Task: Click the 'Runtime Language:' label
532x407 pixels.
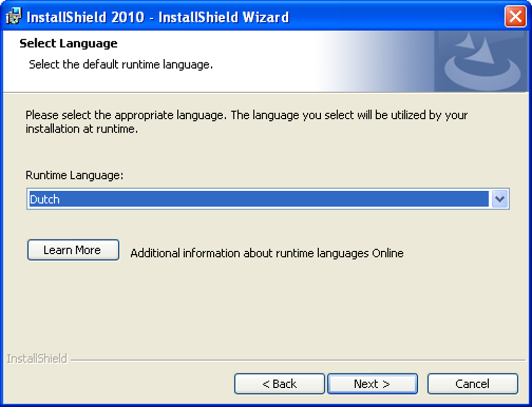Action: point(74,175)
